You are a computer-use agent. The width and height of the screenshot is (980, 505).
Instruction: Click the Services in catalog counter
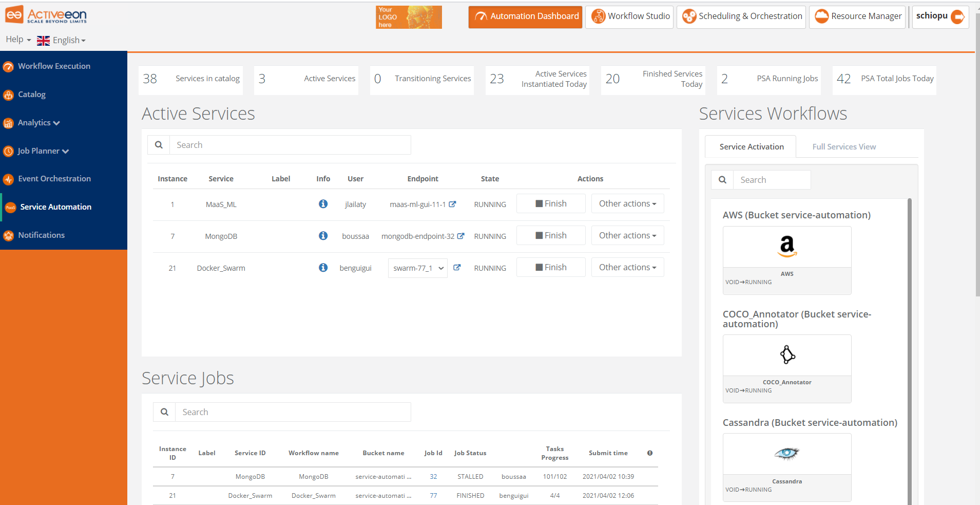pos(190,80)
